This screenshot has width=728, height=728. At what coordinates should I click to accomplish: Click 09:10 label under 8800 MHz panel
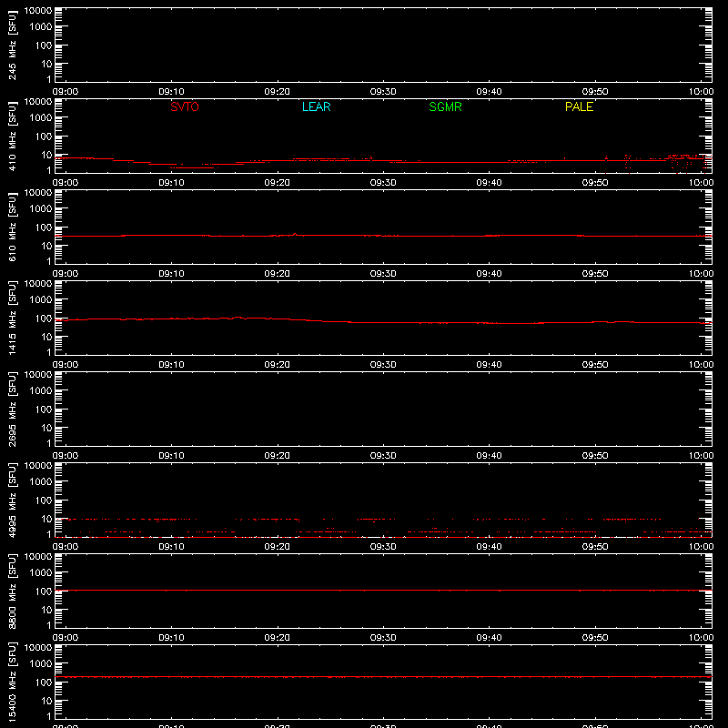click(171, 638)
